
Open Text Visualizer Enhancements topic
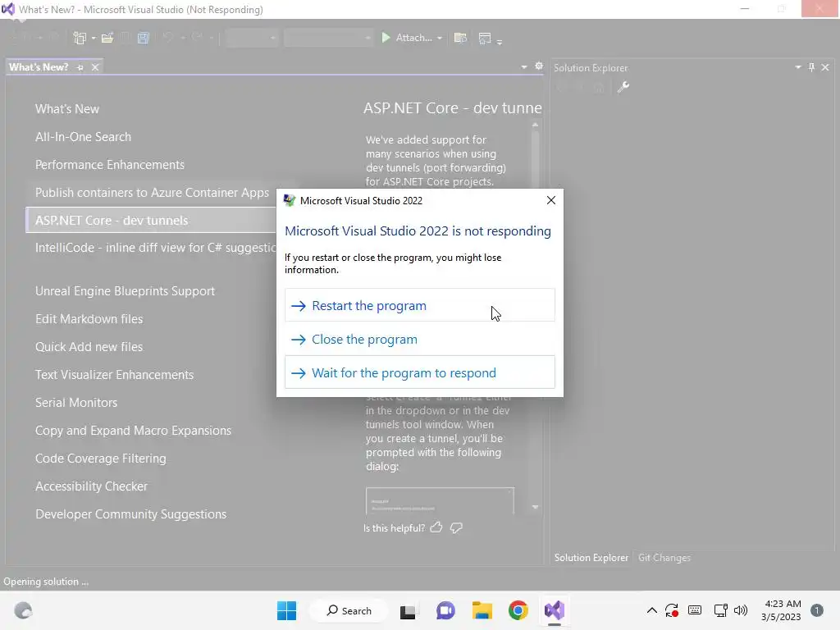tap(114, 374)
